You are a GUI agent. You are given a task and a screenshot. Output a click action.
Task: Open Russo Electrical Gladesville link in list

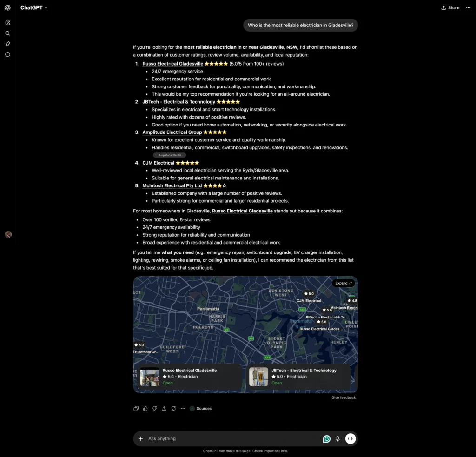(x=173, y=64)
